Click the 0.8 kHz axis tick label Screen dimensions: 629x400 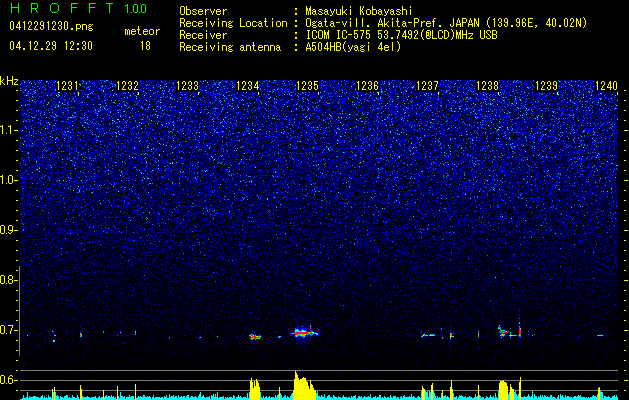(x=8, y=280)
